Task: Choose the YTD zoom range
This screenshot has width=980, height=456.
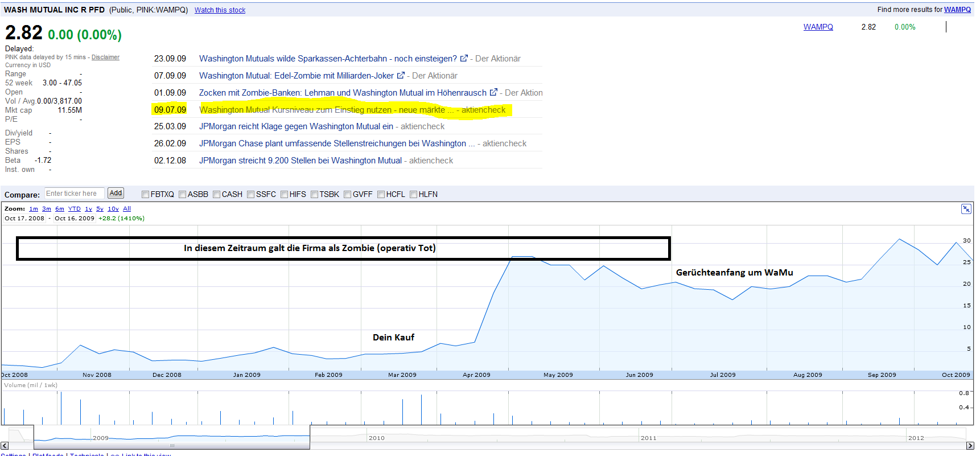Action: tap(75, 209)
